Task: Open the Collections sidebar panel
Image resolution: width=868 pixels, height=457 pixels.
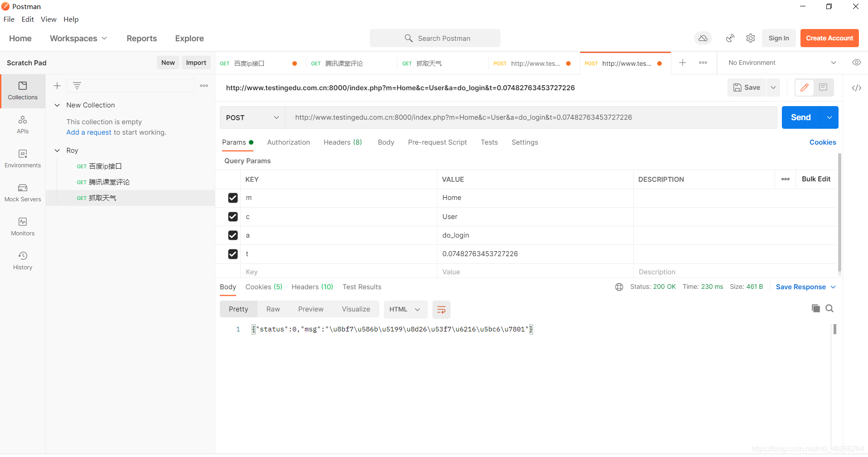Action: pyautogui.click(x=23, y=91)
